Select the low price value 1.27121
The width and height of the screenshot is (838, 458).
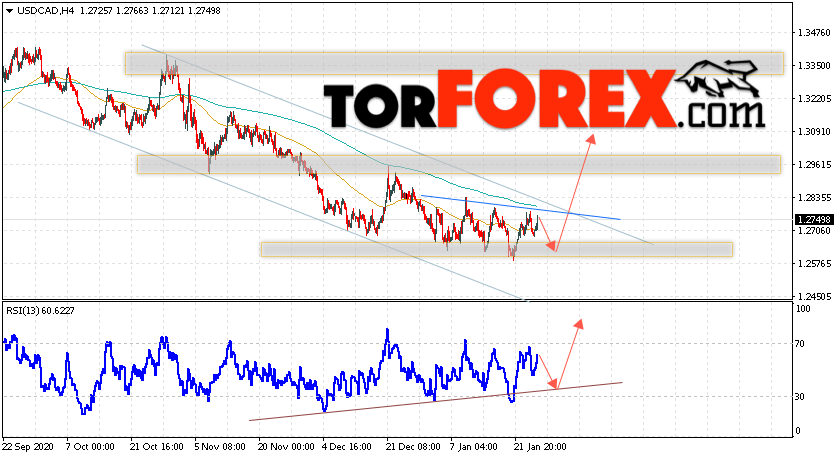click(168, 11)
